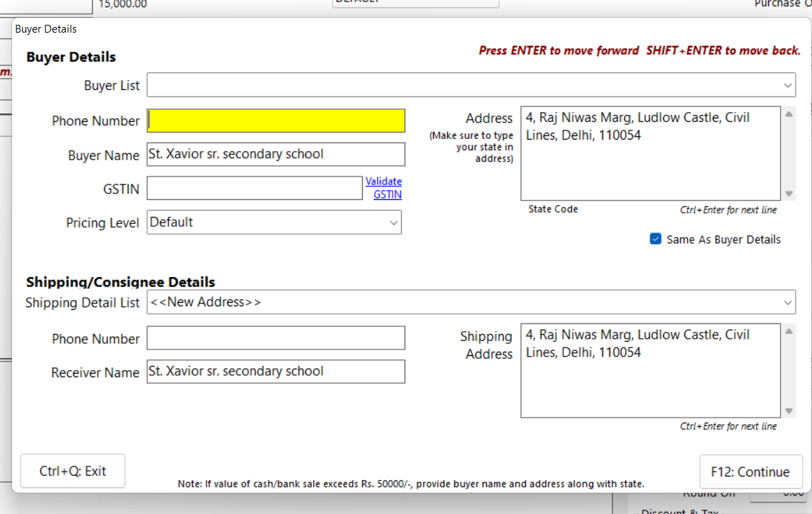Screen dimensions: 812x514
Task: Click the Ctrl+Q: Exit button
Action: (73, 471)
